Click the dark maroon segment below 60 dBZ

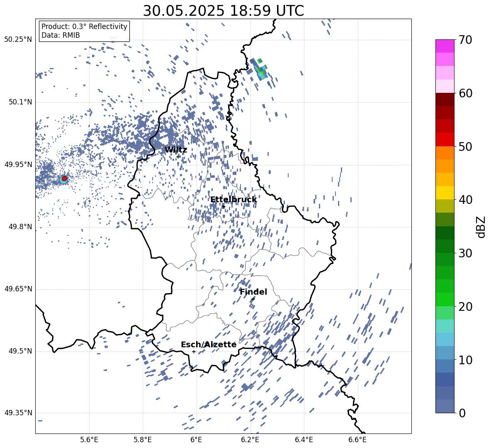tap(445, 99)
